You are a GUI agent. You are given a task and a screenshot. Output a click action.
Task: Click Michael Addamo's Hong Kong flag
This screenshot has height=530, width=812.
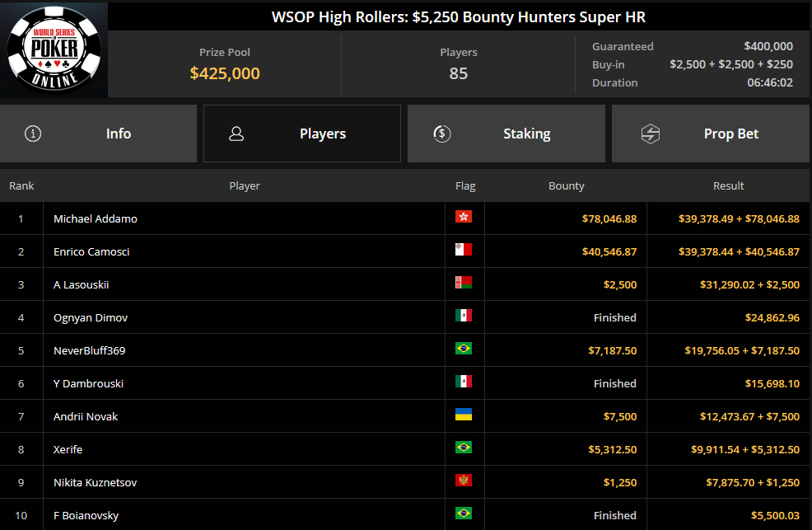(464, 217)
